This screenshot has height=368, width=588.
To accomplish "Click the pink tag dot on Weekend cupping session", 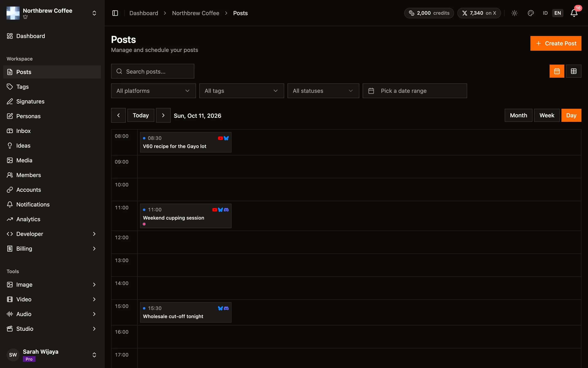I will (x=144, y=224).
